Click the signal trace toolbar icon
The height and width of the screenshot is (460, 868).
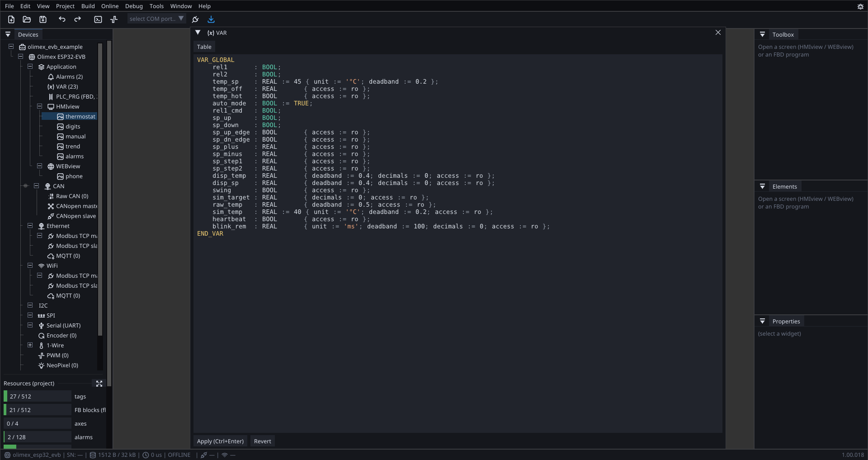click(114, 19)
